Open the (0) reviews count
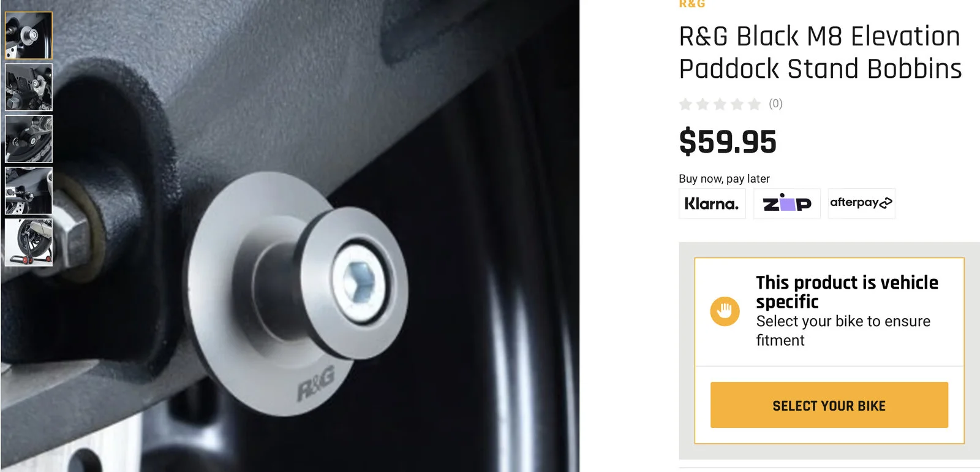 click(775, 104)
